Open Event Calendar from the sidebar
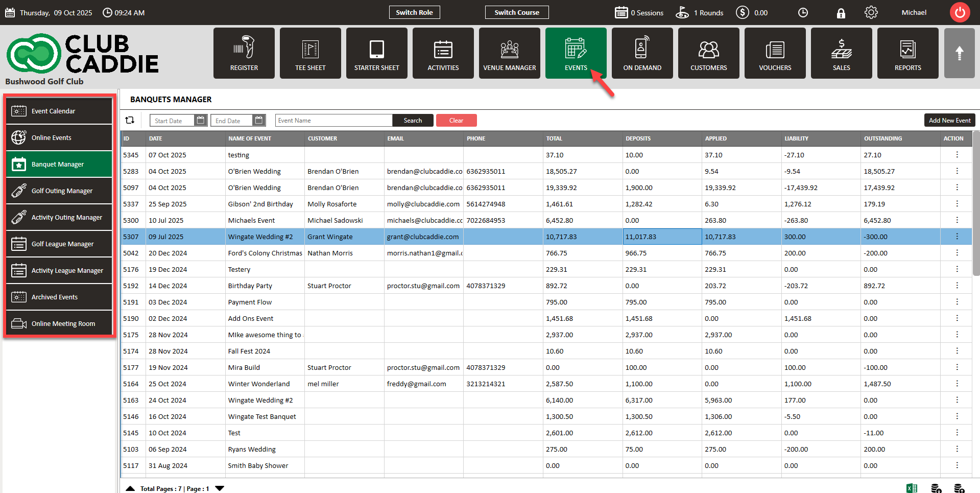 coord(59,111)
